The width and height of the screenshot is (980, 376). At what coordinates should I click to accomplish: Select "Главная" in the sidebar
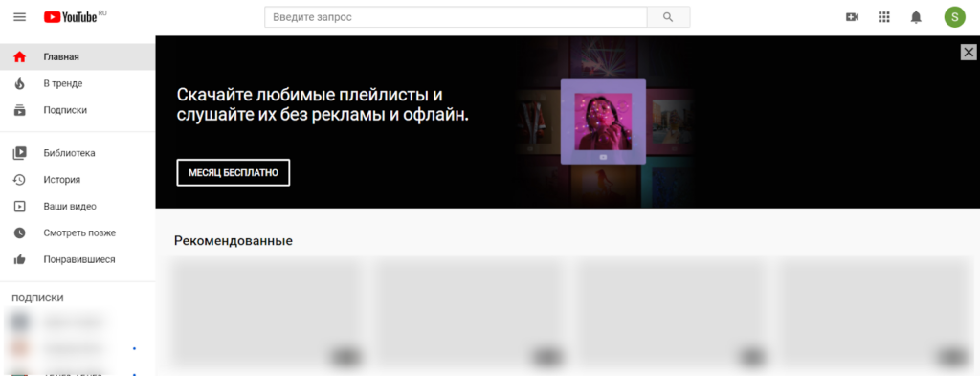(78, 56)
